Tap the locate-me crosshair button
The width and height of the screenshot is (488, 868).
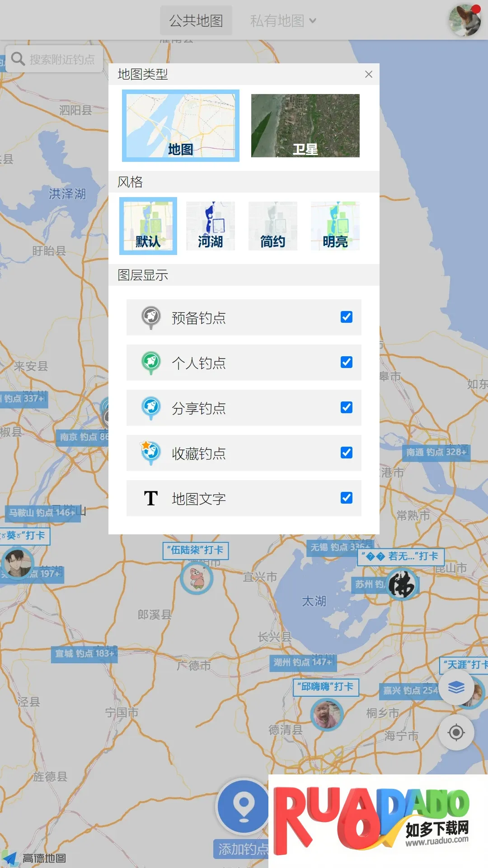click(x=456, y=732)
